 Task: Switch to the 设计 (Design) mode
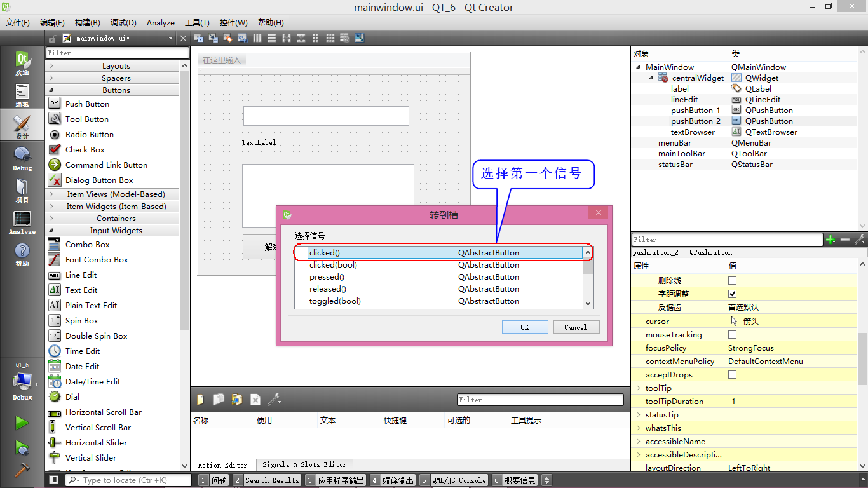point(22,126)
